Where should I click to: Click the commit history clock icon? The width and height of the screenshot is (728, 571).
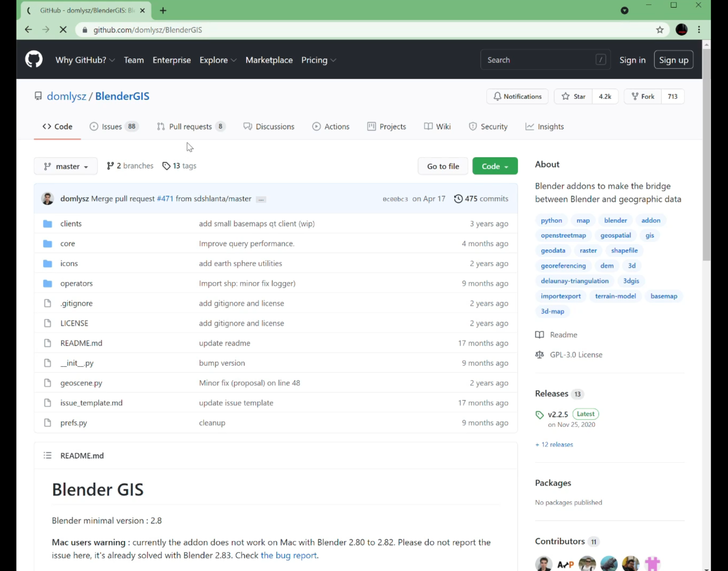458,199
